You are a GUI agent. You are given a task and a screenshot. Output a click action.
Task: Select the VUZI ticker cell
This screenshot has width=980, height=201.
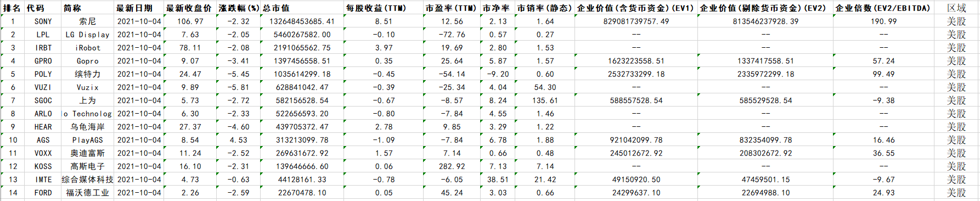click(x=43, y=87)
